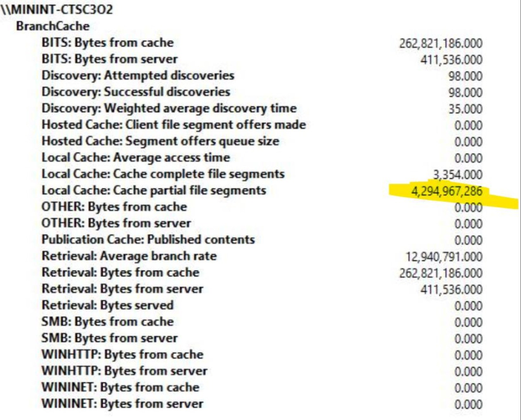Click 0.000 value for OTHER: Bytes from cache
Screen dimensions: 521x420
(469, 208)
